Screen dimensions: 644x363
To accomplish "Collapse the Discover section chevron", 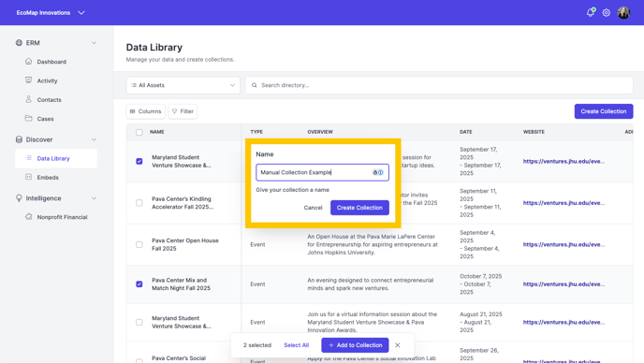I will [94, 139].
